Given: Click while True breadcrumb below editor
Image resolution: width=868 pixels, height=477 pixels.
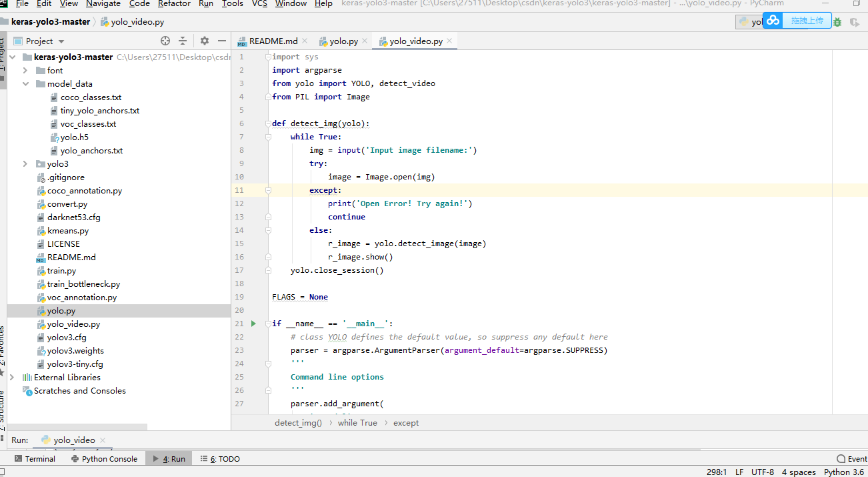Looking at the screenshot, I should click(x=357, y=423).
